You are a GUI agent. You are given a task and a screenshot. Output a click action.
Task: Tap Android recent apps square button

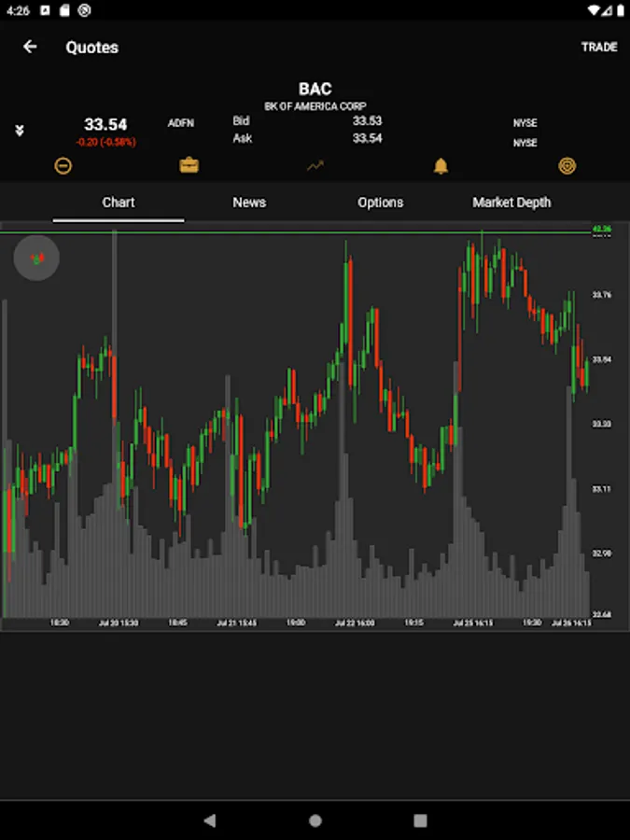point(421,820)
